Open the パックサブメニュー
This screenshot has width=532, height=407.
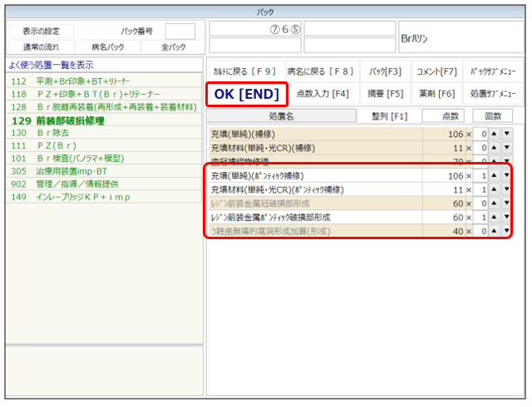pyautogui.click(x=492, y=71)
